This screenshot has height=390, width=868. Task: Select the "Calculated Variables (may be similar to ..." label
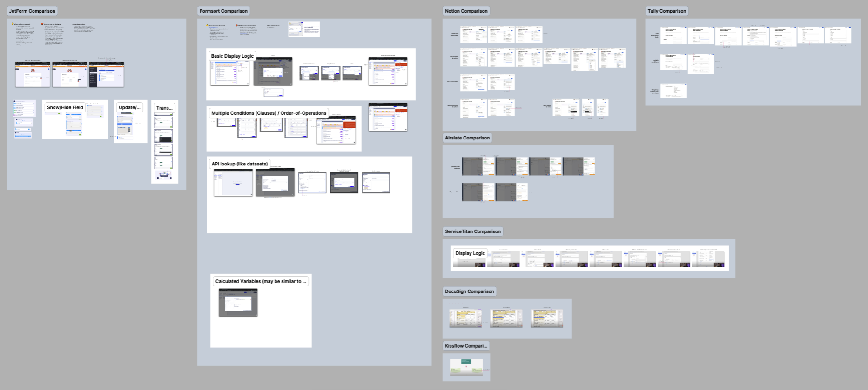tap(261, 281)
